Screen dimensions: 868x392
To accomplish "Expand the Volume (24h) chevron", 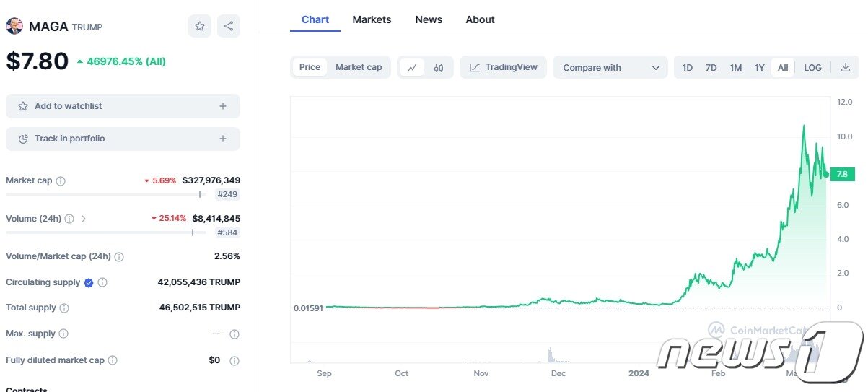I will (x=84, y=219).
